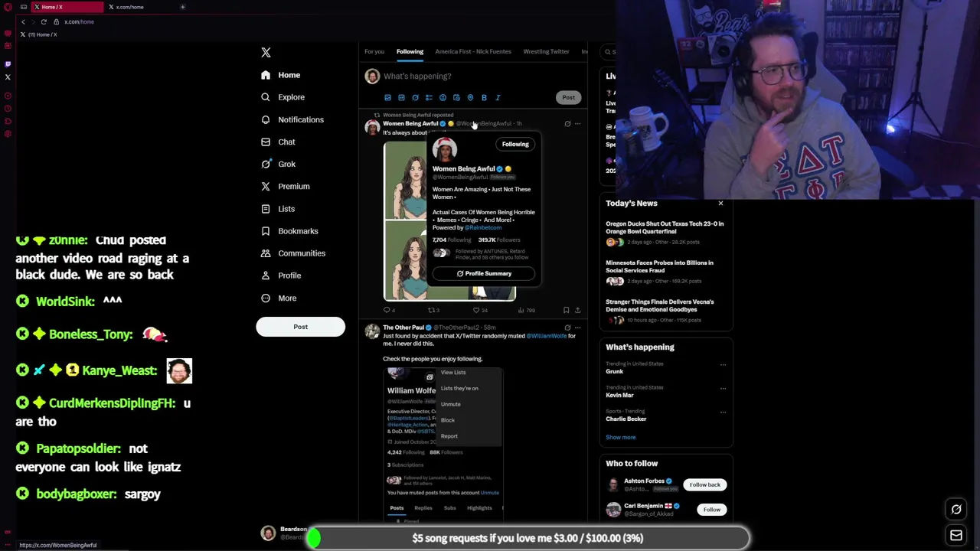Share the Women Being Awful post
The width and height of the screenshot is (980, 551).
[577, 310]
